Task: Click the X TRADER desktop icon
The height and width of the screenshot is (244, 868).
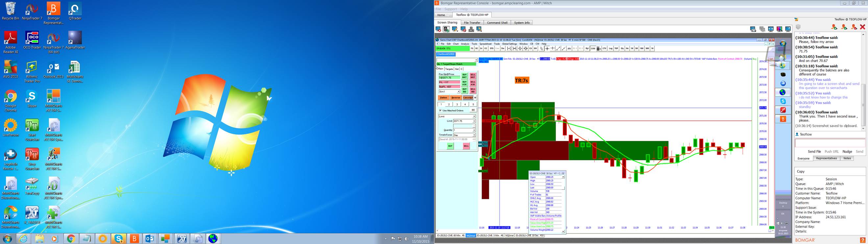Action: tap(32, 215)
